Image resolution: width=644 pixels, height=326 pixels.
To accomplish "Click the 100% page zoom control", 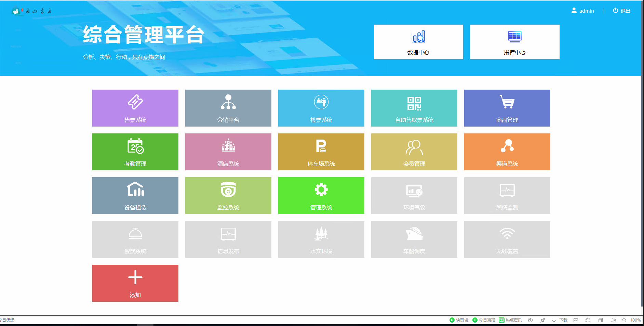I will point(636,320).
